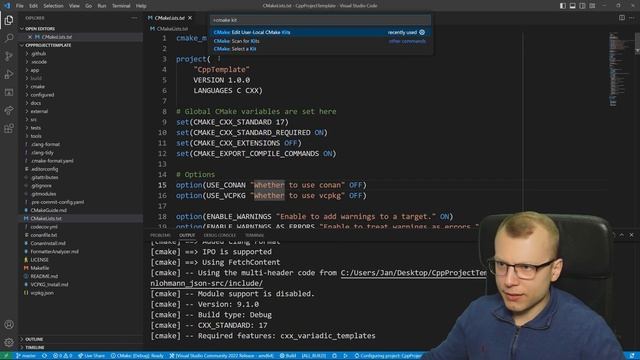The width and height of the screenshot is (640, 360).
Task: Expand the .github folder
Action: tap(81, 53)
